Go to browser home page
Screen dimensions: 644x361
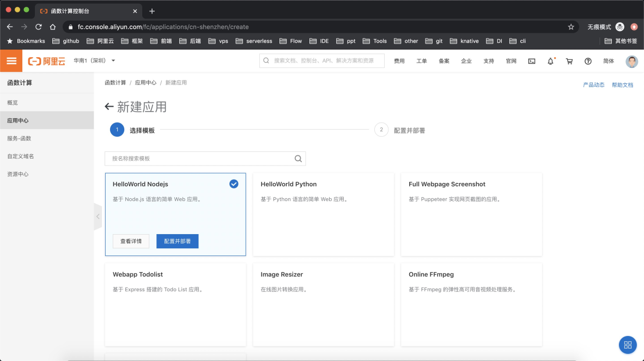pos(52,27)
